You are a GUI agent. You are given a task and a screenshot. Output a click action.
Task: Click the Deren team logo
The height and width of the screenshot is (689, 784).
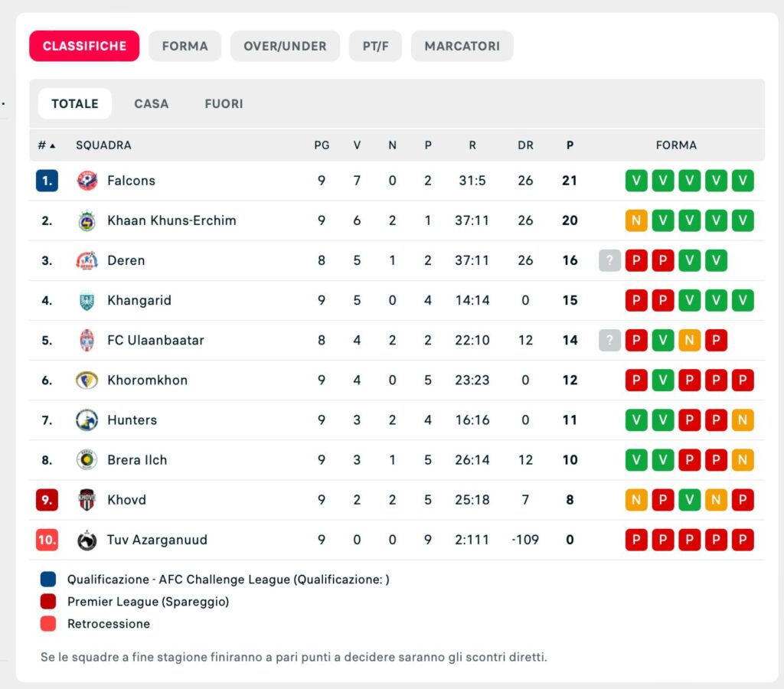87,260
